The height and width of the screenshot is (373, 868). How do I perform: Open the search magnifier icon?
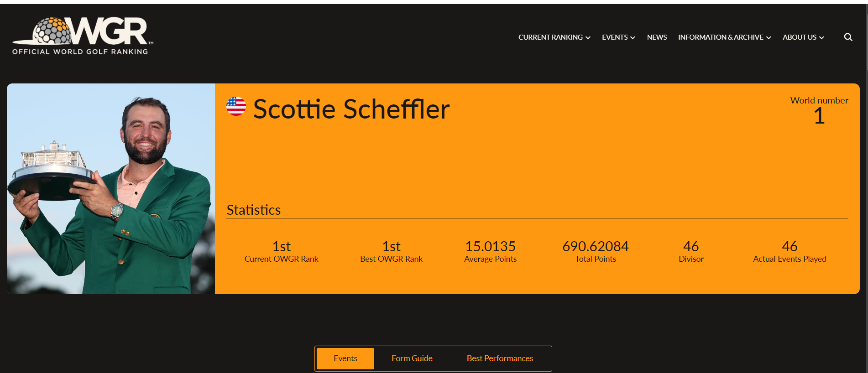(x=848, y=37)
